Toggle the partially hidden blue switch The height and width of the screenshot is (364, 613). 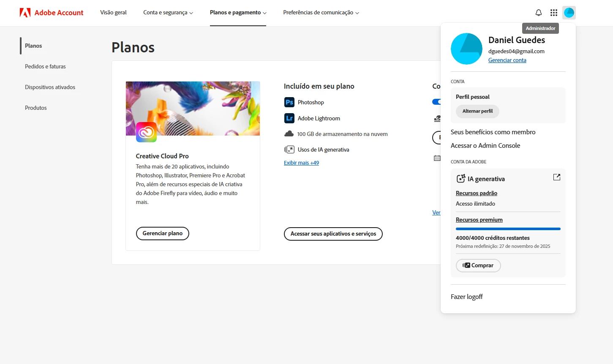436,102
